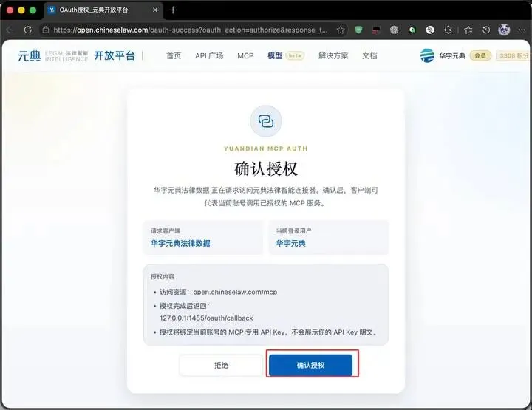The width and height of the screenshot is (532, 410).
Task: Click the 华宇元典法律数据 client name
Action: point(180,243)
